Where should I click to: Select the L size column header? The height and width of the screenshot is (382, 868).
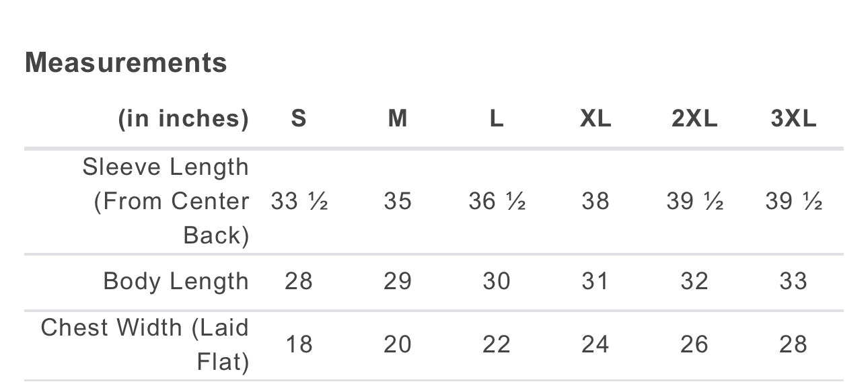[x=497, y=119]
